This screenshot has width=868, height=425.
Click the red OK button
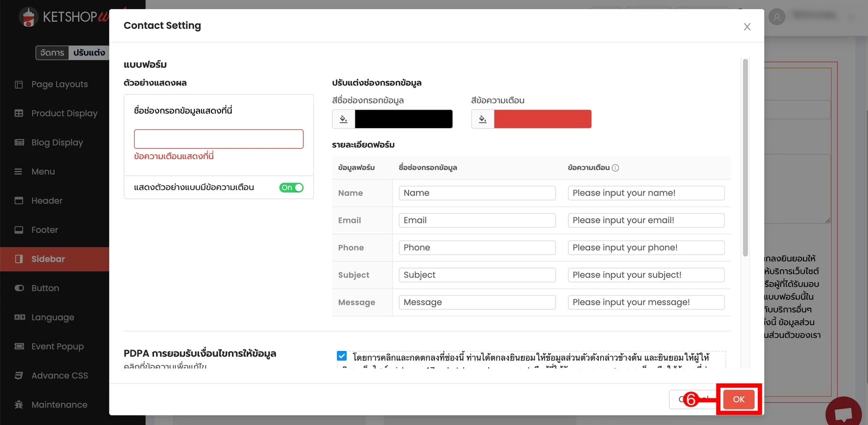[x=739, y=399]
